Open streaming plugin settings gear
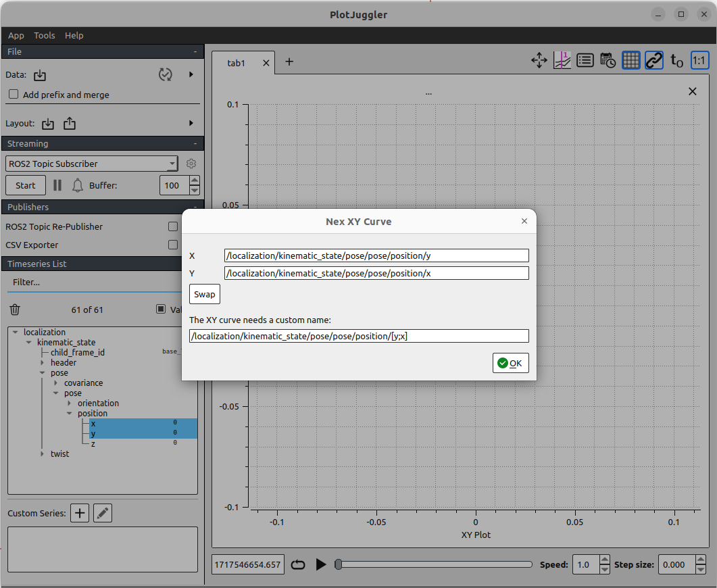717x588 pixels. [191, 164]
